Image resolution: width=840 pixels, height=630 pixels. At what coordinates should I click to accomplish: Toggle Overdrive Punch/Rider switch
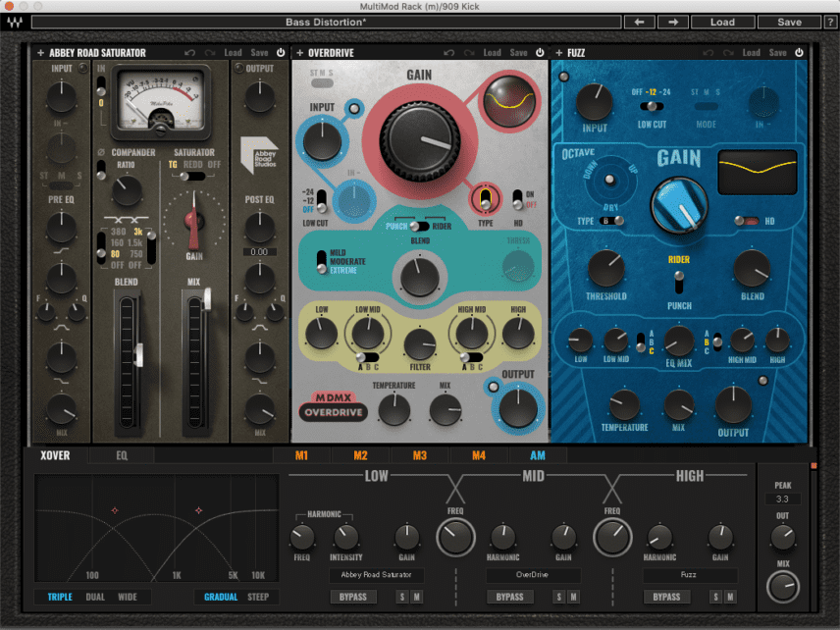(x=419, y=226)
